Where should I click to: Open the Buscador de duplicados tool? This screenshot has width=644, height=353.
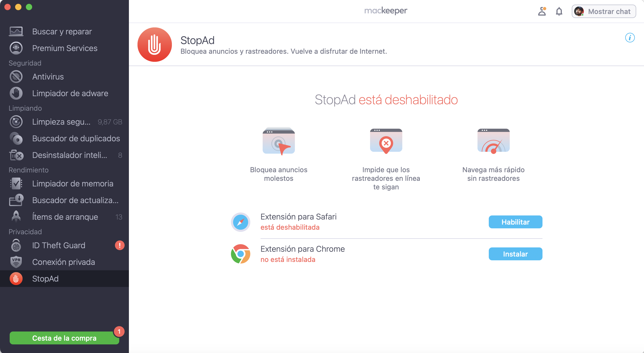[x=76, y=138]
